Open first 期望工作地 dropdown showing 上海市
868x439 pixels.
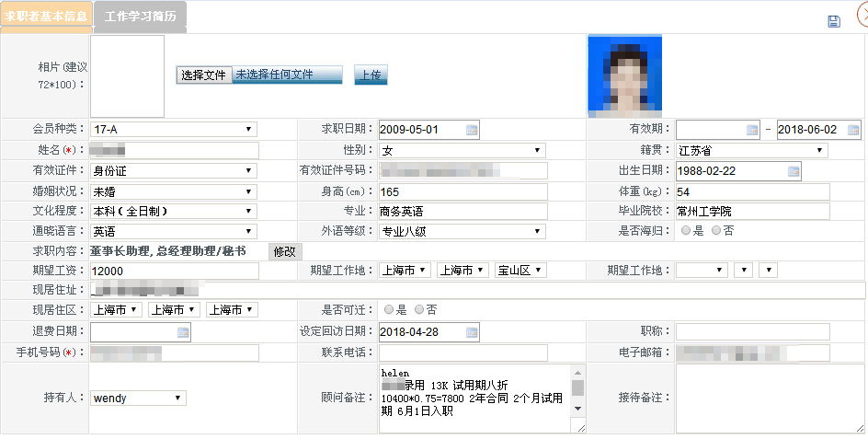[405, 271]
